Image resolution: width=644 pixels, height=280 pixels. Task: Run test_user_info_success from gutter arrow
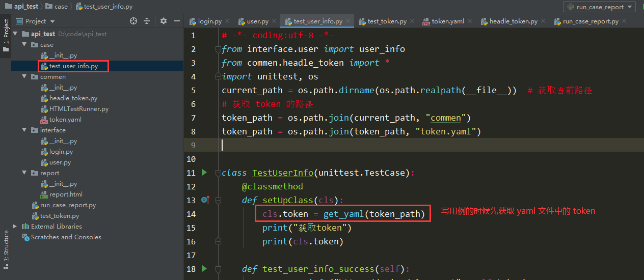click(204, 268)
